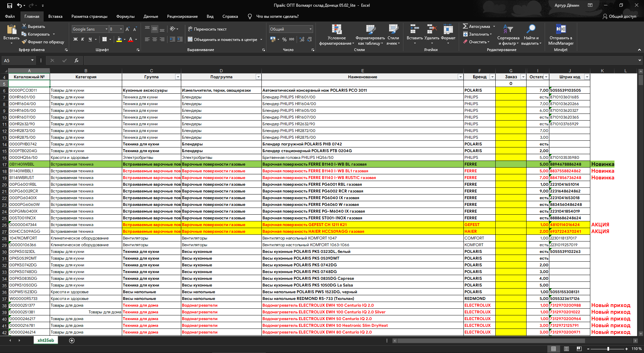Click the Save icon in title bar
644x353 pixels.
[x=9, y=5]
